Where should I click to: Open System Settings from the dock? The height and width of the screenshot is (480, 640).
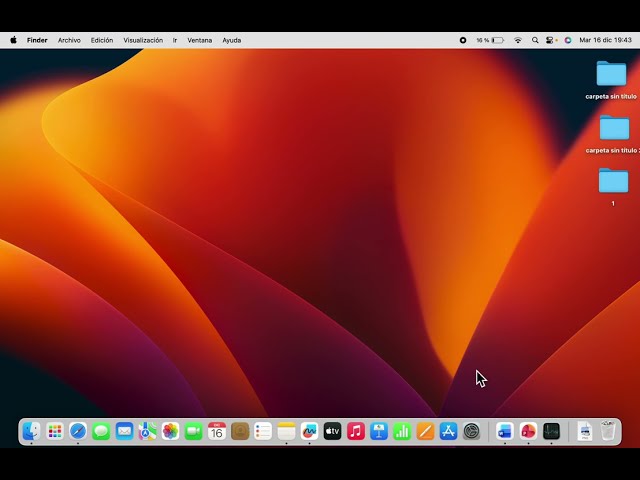click(471, 431)
